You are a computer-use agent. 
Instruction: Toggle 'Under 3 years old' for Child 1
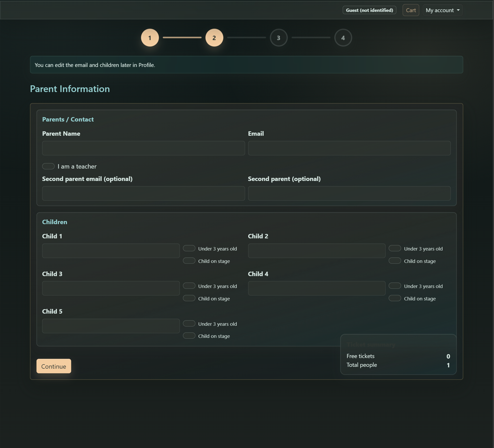[x=189, y=248]
